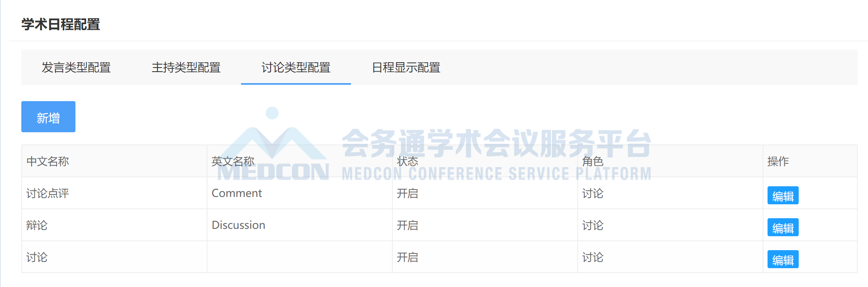This screenshot has width=868, height=287.
Task: Click the empty English name cell of 讨论
Action: 300,257
